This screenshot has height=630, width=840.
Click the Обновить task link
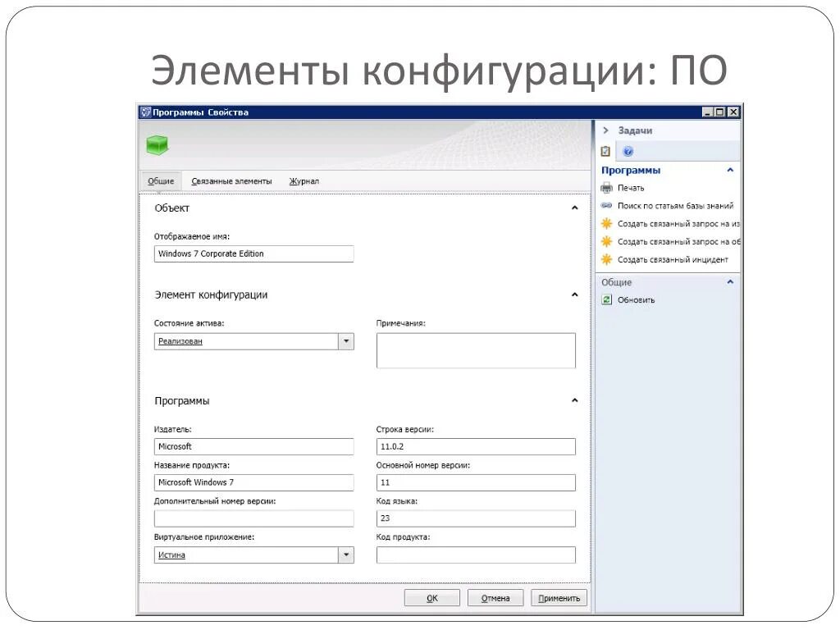click(x=636, y=300)
